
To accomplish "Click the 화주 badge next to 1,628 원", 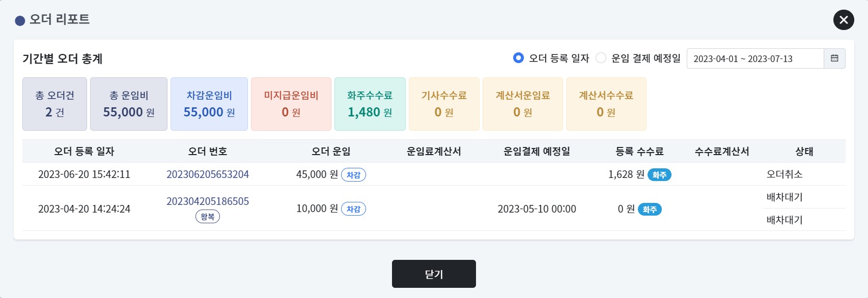I will [659, 175].
